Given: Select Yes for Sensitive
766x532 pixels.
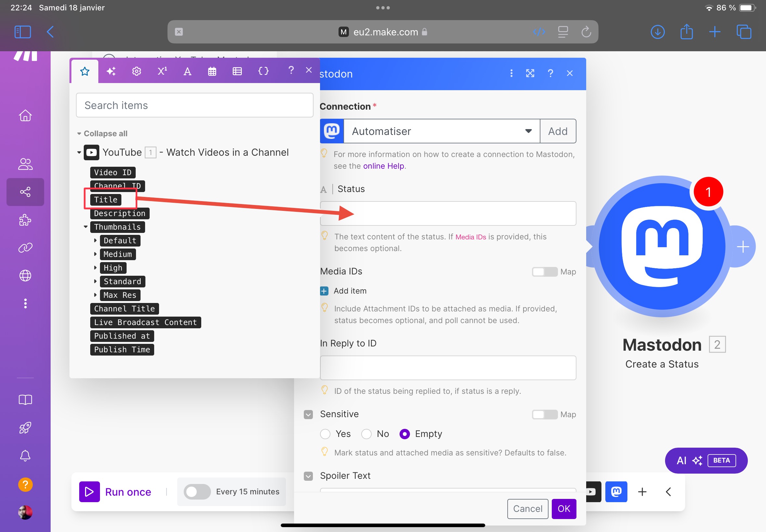Looking at the screenshot, I should (x=325, y=434).
